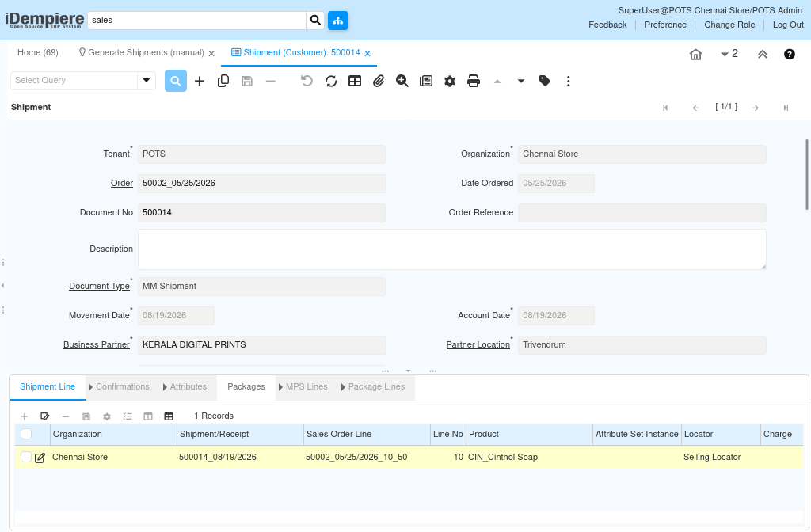Print the shipment with the printer icon
The width and height of the screenshot is (811, 532).
tap(474, 81)
